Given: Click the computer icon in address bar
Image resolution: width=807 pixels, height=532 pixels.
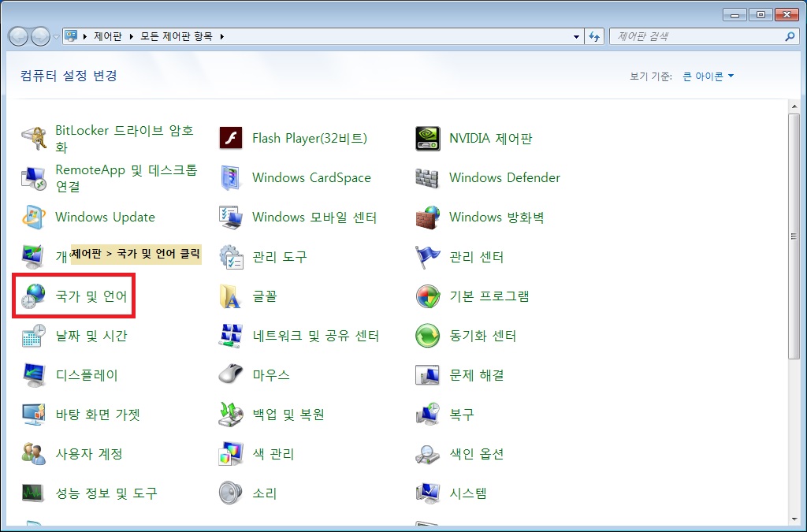Looking at the screenshot, I should 71,36.
